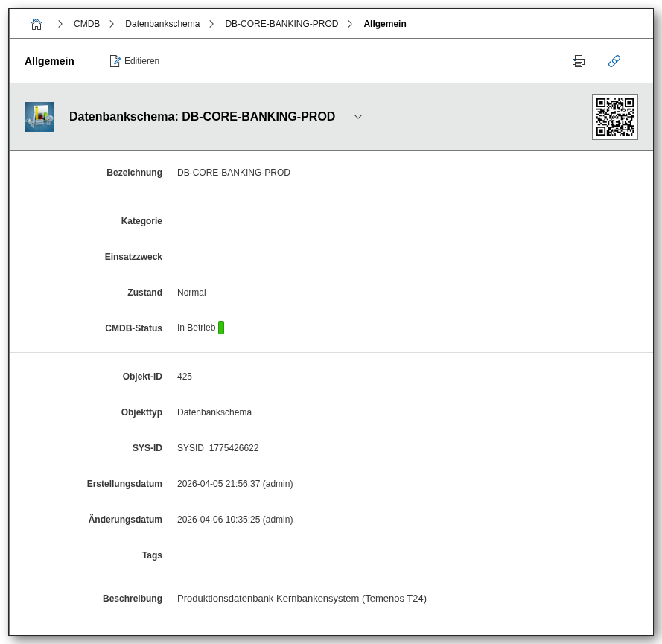The image size is (662, 644).
Task: Click the chevron after DB-CORE-BANKING-PROD
Action: 348,23
